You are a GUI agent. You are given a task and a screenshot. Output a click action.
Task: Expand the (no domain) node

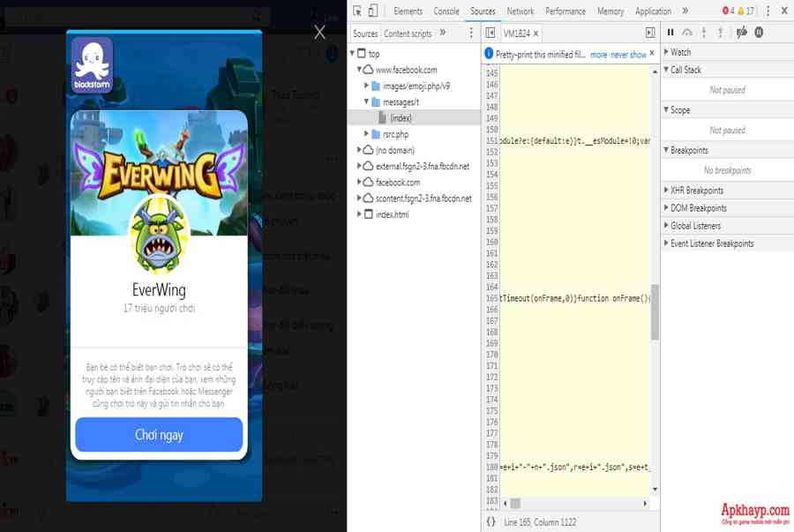coord(359,150)
